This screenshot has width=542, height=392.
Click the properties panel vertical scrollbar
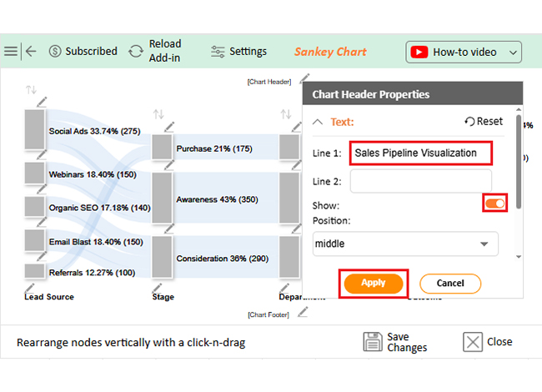pos(518,162)
